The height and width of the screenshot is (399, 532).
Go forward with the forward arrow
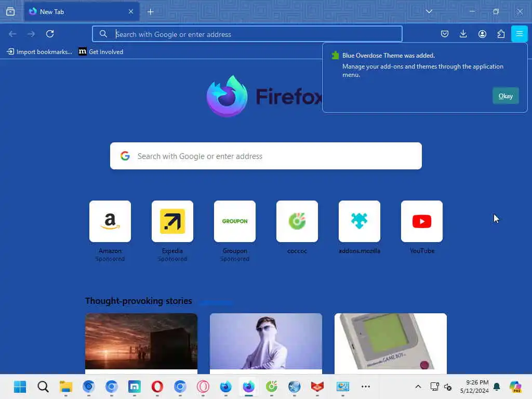pos(31,34)
